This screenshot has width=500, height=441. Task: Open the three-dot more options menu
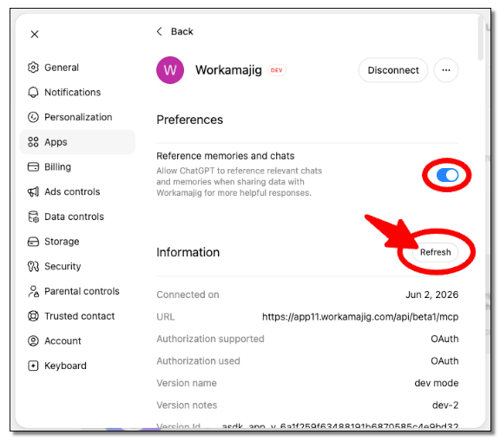point(446,70)
